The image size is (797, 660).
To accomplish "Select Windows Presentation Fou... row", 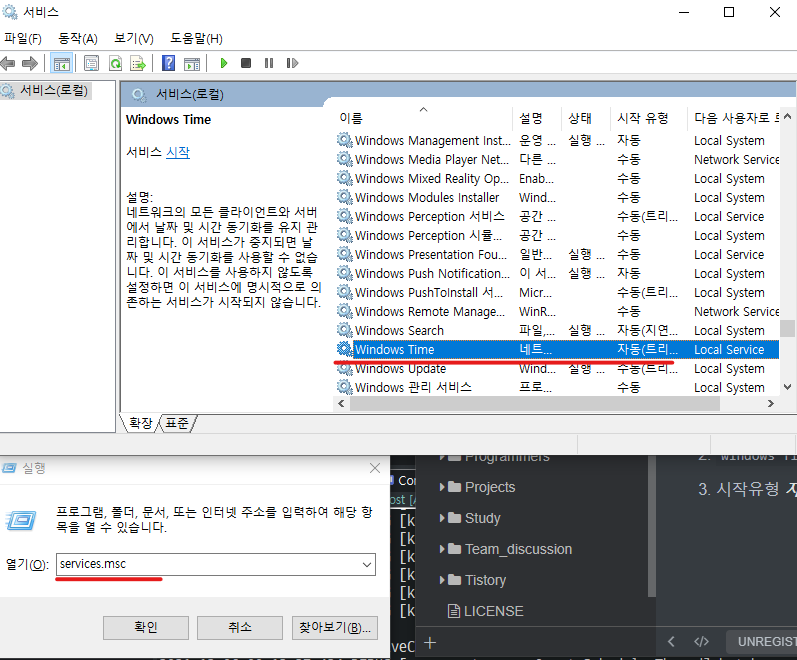I will 558,254.
